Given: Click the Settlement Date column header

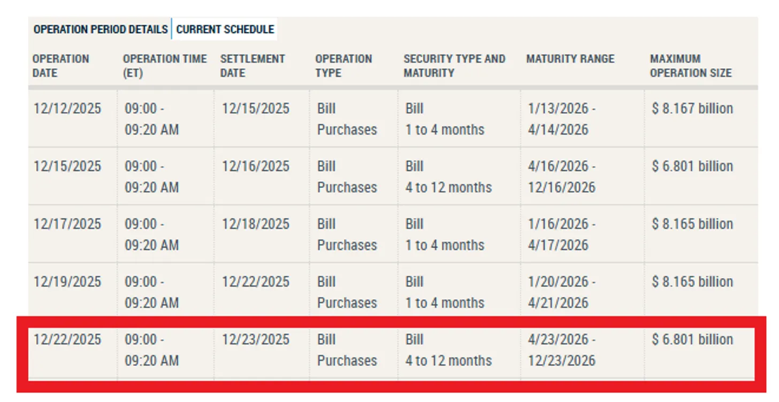Looking at the screenshot, I should pos(252,66).
